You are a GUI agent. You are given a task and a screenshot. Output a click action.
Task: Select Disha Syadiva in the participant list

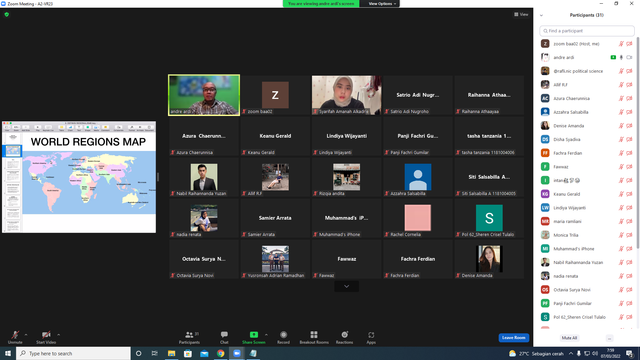tap(587, 139)
